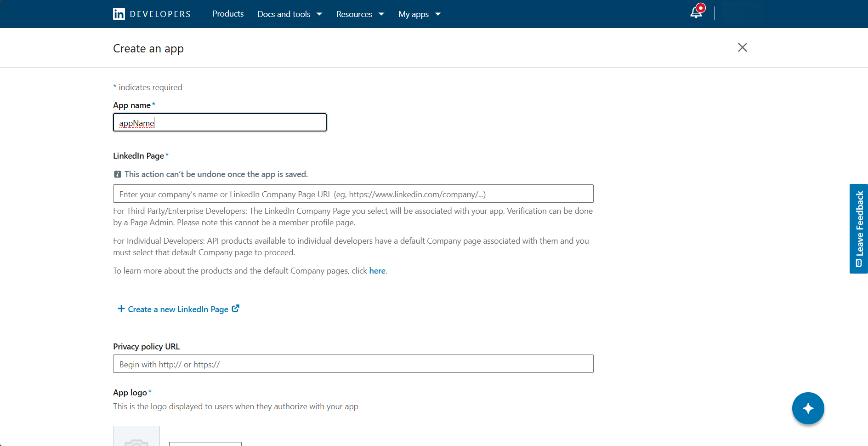The image size is (868, 446).
Task: Click the LinkedIn Page company input
Action: (353, 194)
